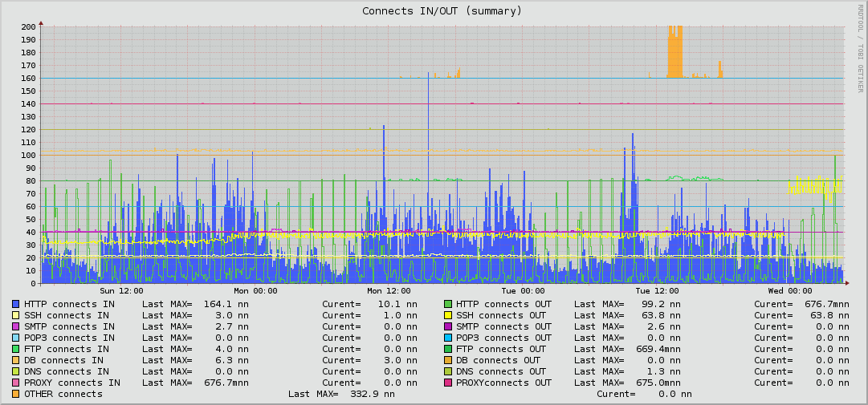This screenshot has width=868, height=405.
Task: Click the HTTP connects IN blue swatch
Action: click(16, 305)
